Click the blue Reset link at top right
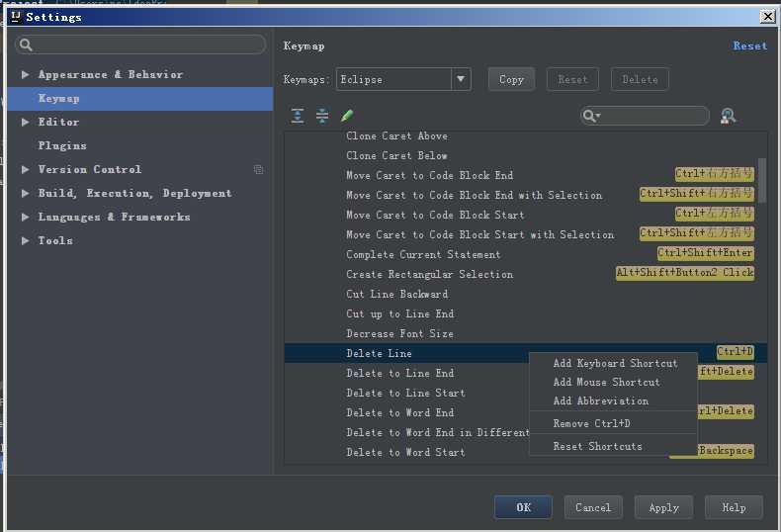 [x=749, y=45]
